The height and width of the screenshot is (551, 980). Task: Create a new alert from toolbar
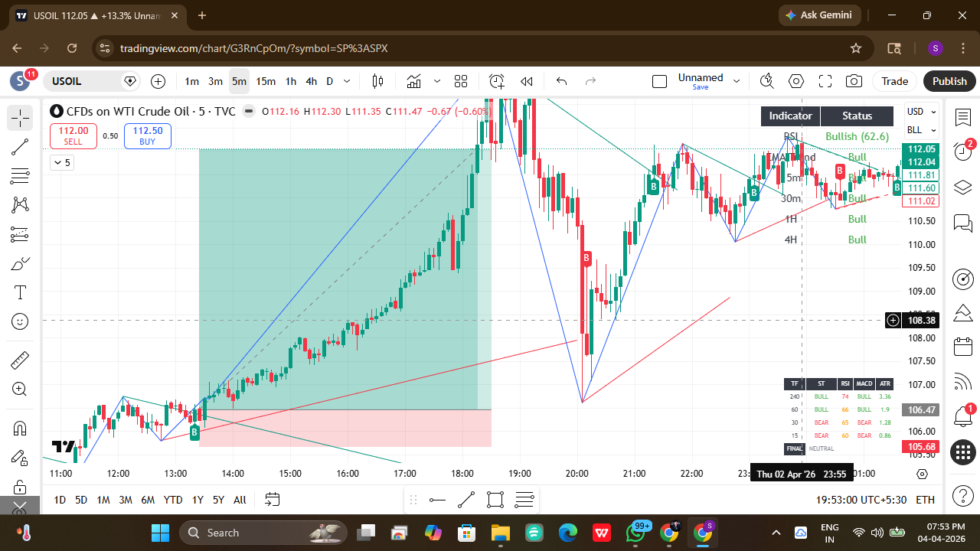click(x=497, y=81)
